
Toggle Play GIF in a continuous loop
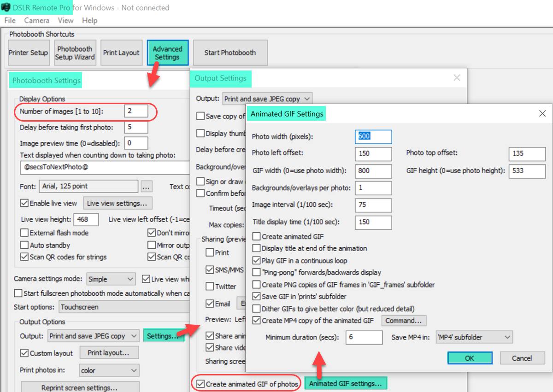pyautogui.click(x=257, y=260)
